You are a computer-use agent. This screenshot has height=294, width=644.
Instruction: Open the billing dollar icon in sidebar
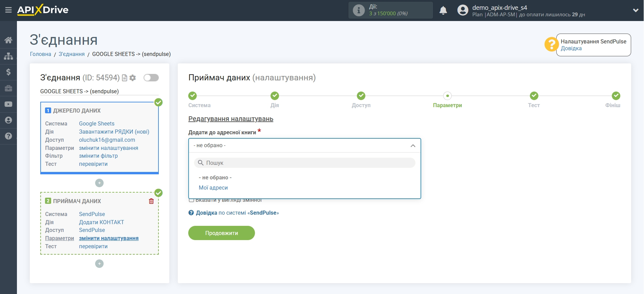(x=8, y=72)
